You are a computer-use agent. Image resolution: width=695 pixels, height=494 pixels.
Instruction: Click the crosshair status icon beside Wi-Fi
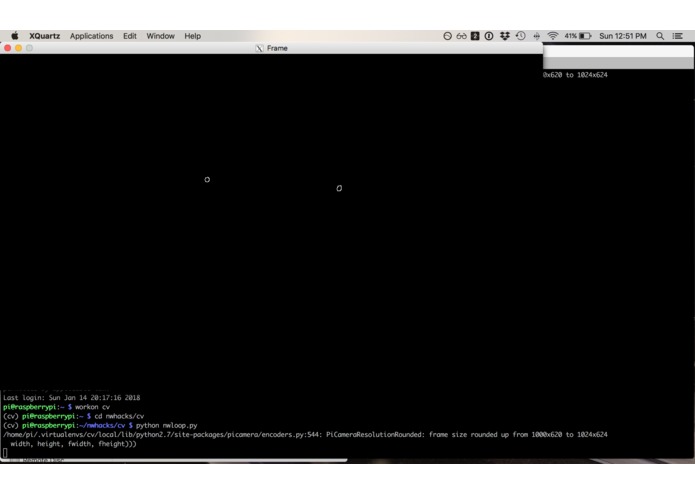point(536,36)
